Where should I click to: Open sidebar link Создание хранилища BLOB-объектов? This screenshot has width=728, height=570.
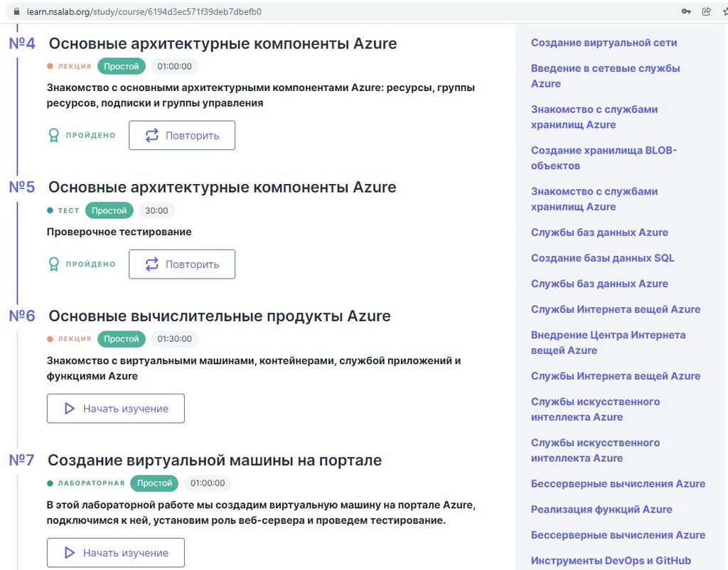[x=604, y=158]
